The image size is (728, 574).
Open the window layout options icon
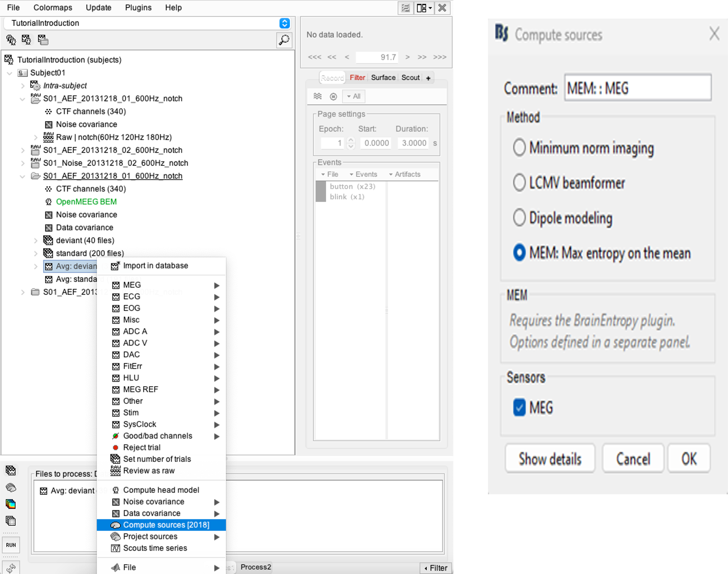coord(424,8)
